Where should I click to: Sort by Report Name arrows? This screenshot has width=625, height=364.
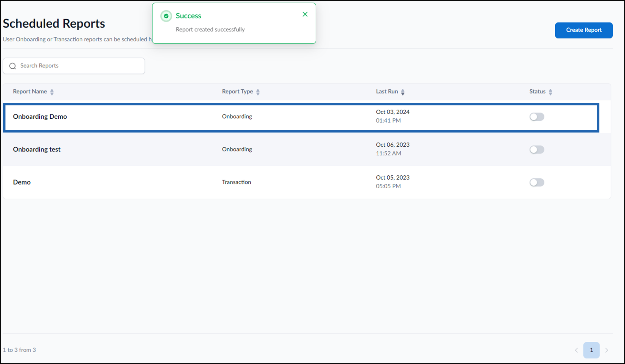tap(52, 92)
